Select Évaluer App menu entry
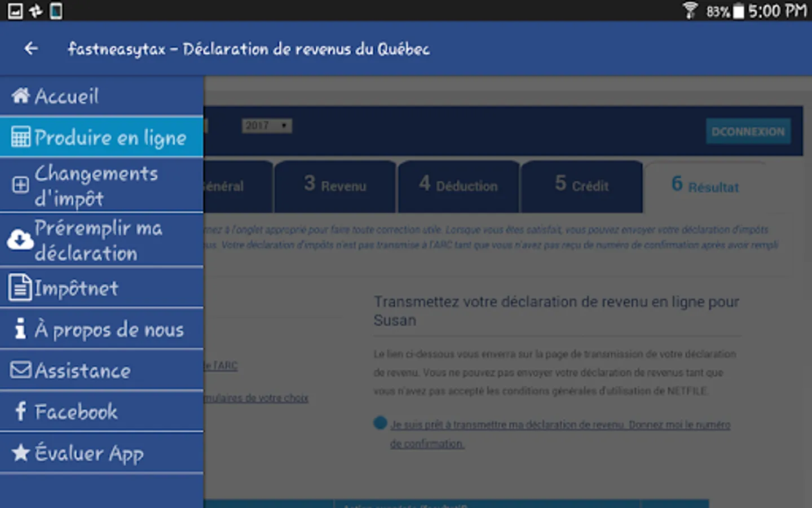Viewport: 812px width, 508px height. click(101, 453)
